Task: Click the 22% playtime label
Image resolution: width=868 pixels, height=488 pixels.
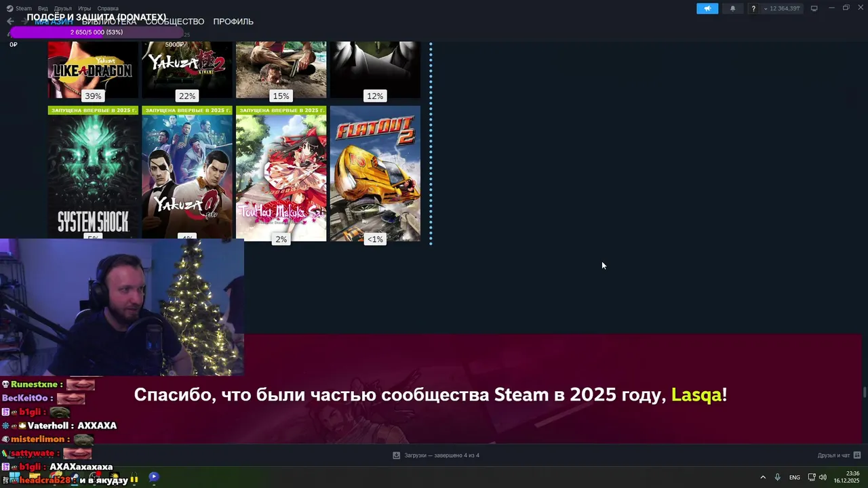Action: coord(187,96)
